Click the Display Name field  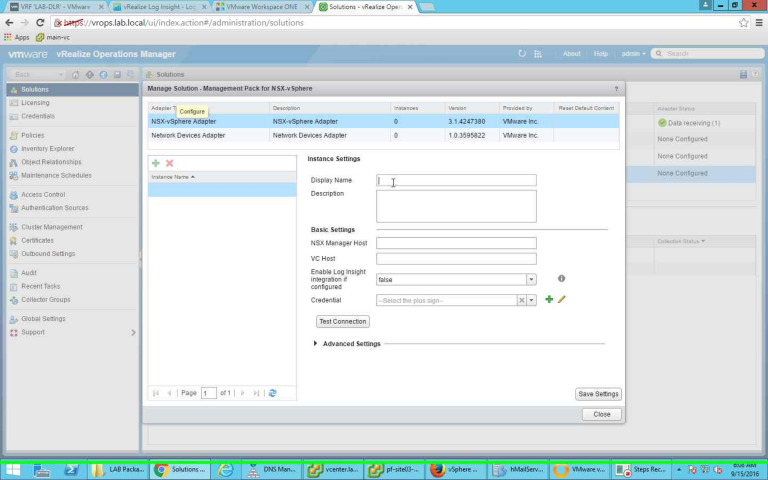(456, 180)
